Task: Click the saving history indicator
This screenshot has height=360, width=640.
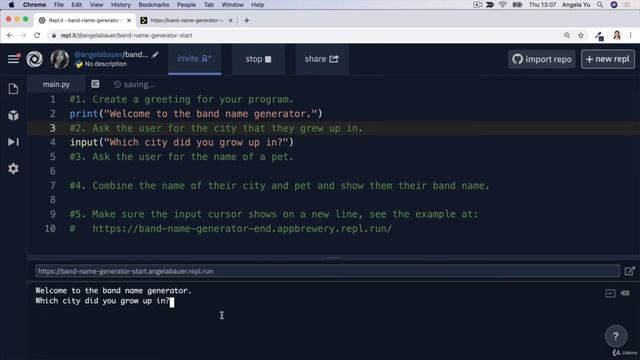Action: pyautogui.click(x=134, y=84)
